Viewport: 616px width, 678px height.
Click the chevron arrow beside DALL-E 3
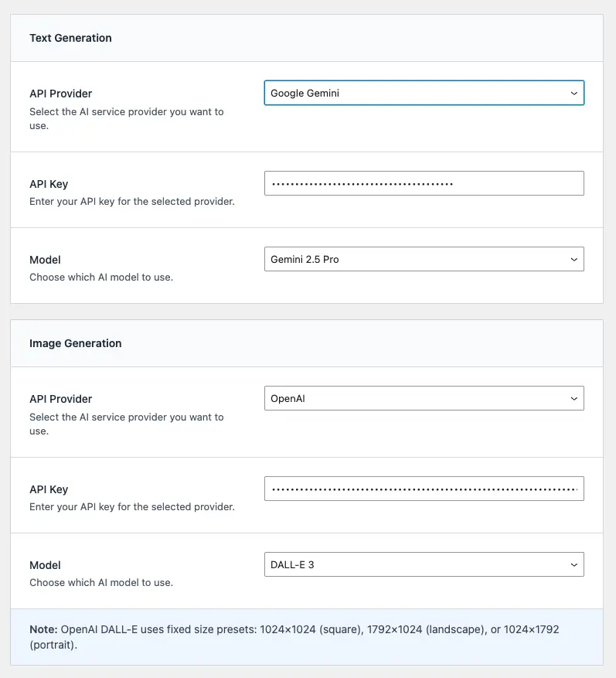point(573,565)
